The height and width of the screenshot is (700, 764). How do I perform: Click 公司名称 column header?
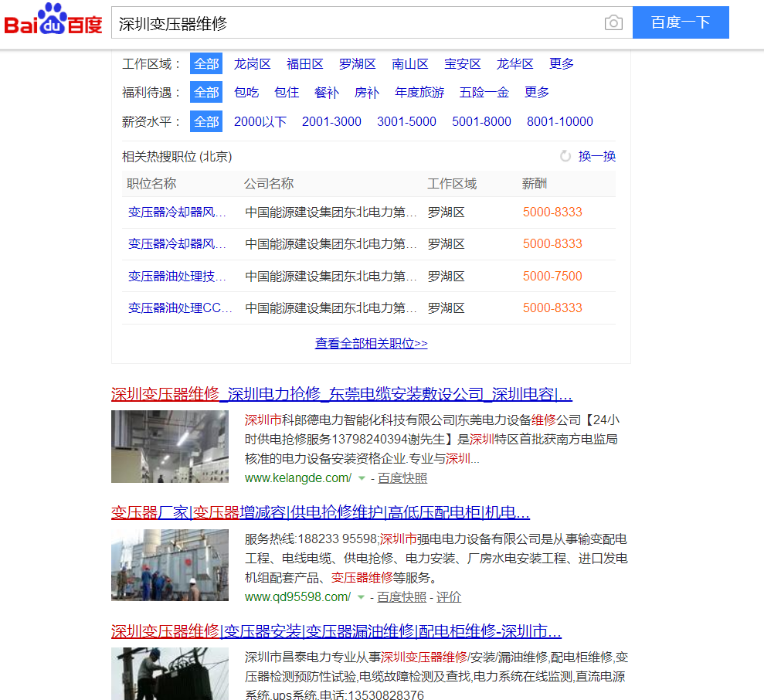pyautogui.click(x=269, y=184)
